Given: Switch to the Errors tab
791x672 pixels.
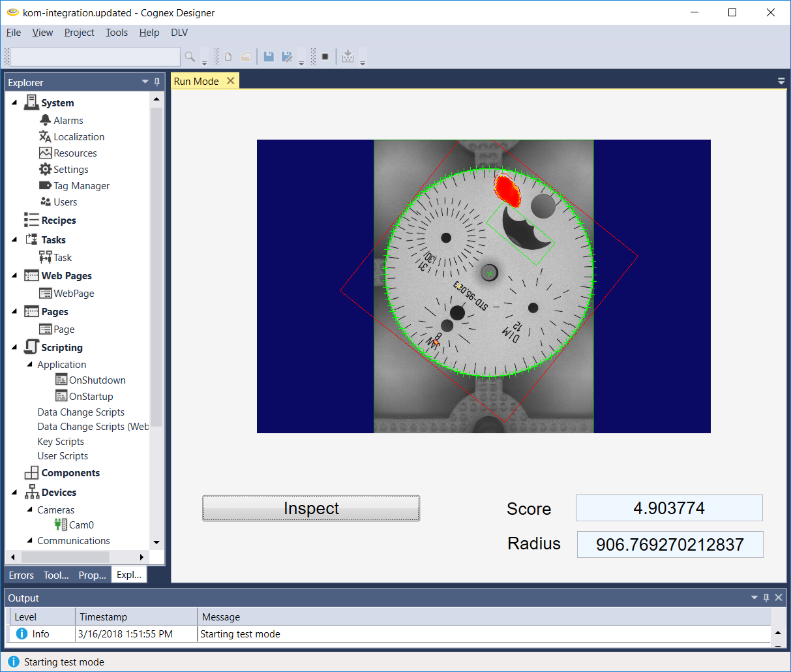Looking at the screenshot, I should tap(21, 575).
